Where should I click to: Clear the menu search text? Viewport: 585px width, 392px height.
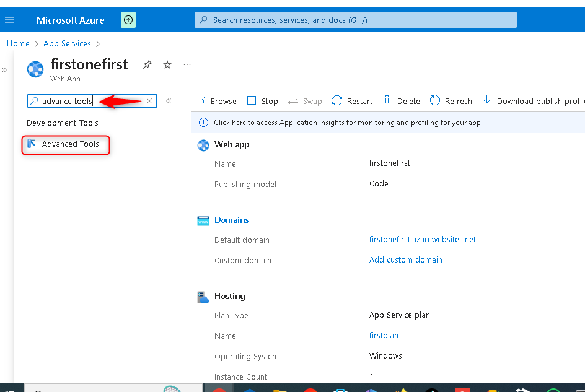pyautogui.click(x=149, y=101)
